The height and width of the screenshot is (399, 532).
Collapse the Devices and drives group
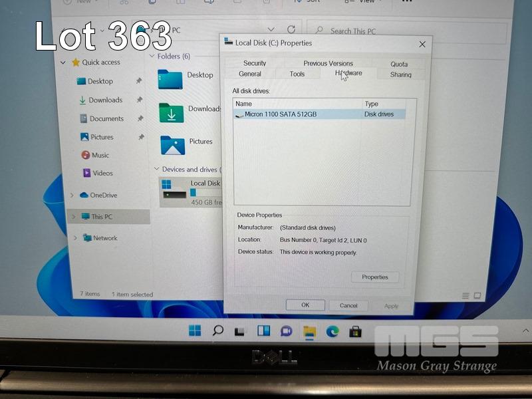156,170
